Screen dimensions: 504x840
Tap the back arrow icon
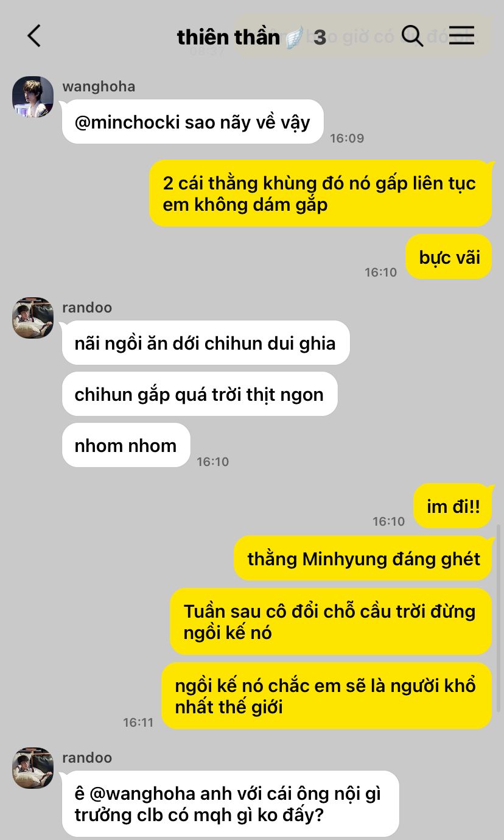34,36
